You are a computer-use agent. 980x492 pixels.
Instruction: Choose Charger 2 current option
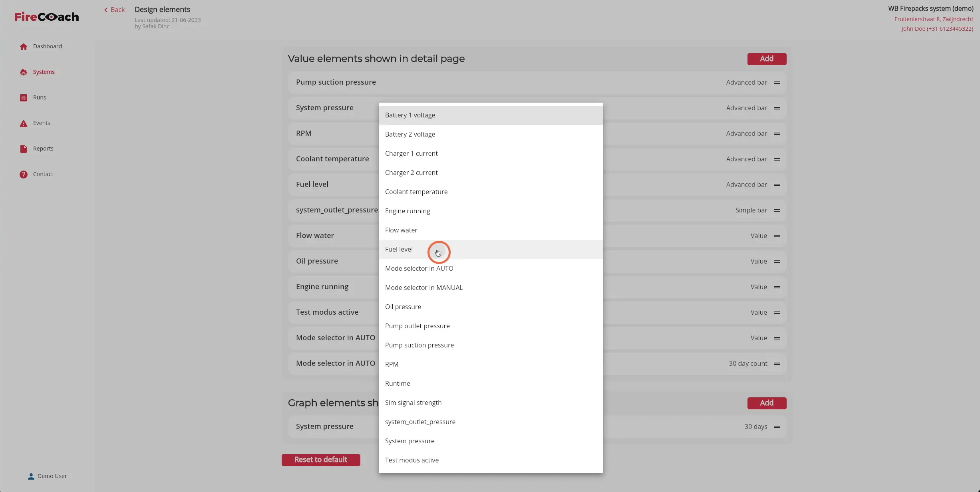(491, 173)
